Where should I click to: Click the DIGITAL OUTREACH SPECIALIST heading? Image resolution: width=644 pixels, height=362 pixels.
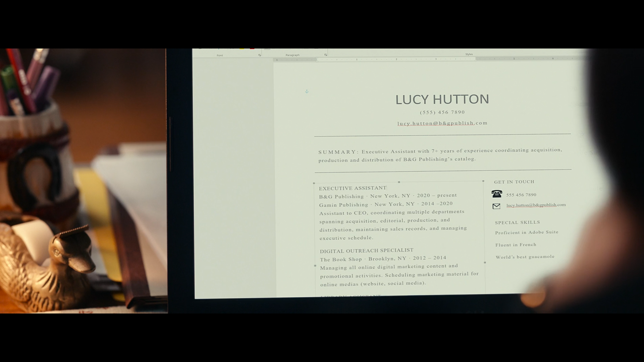click(366, 250)
